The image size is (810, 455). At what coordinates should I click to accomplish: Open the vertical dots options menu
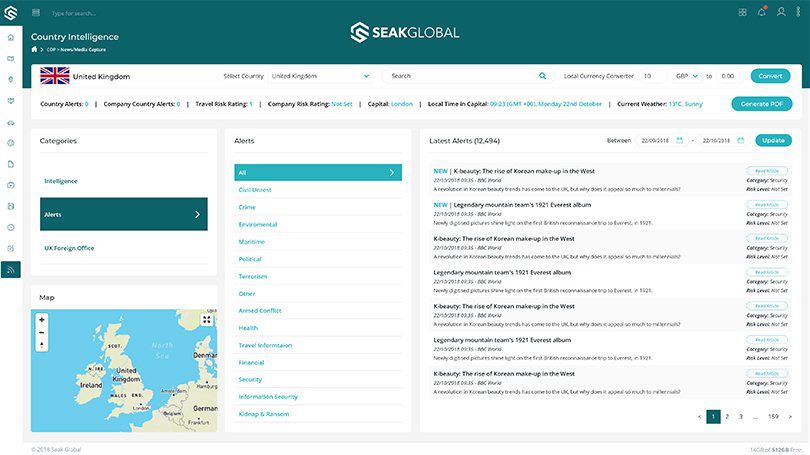(799, 13)
